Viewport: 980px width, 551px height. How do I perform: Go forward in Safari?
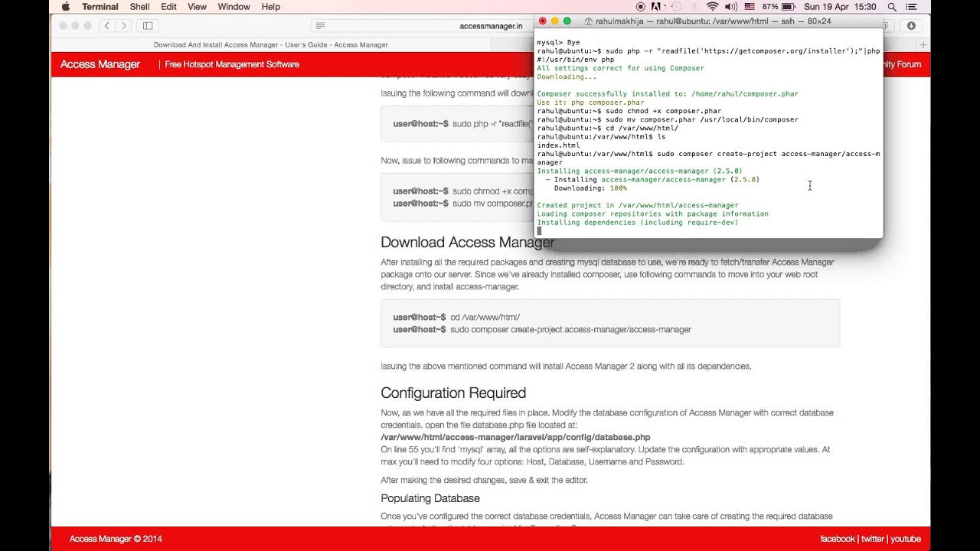click(123, 25)
